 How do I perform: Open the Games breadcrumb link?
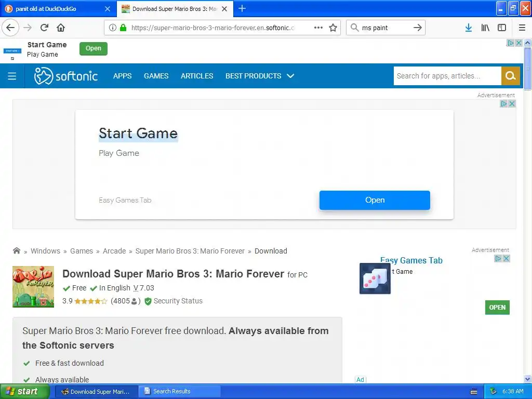click(82, 251)
